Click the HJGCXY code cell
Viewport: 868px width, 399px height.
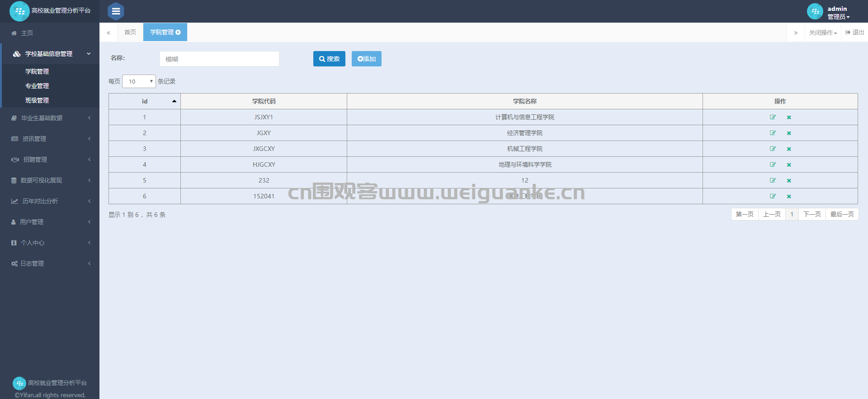click(264, 164)
